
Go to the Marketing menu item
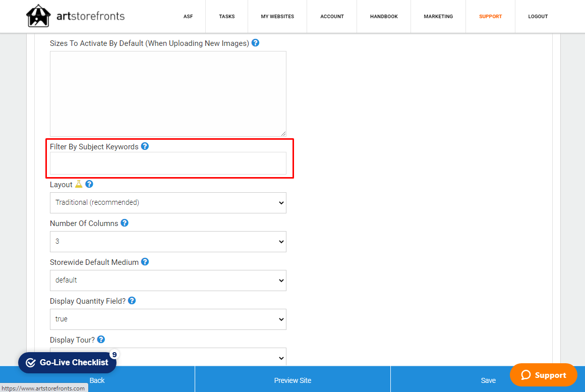tap(438, 17)
